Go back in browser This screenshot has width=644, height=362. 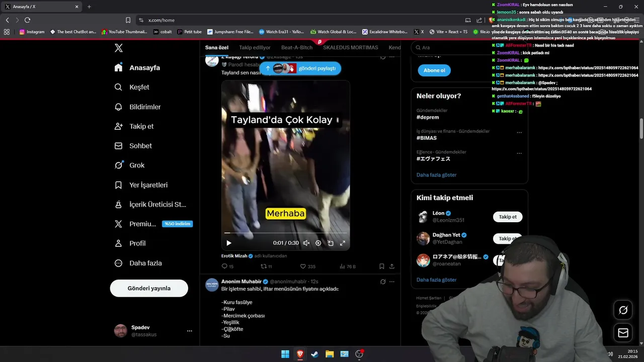click(7, 20)
